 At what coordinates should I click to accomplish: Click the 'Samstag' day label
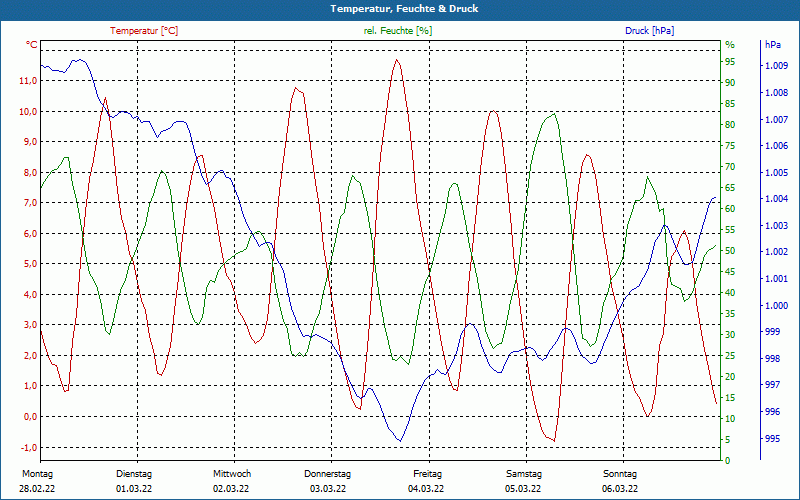pyautogui.click(x=524, y=474)
